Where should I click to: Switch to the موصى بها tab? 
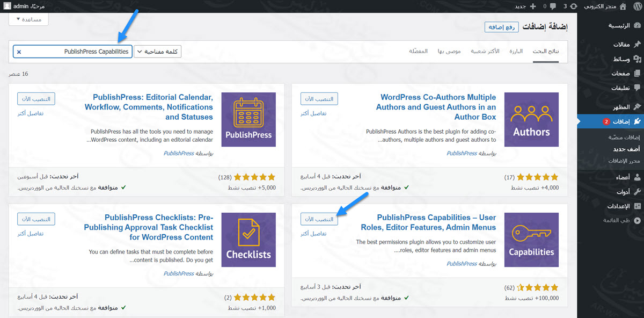click(x=450, y=51)
